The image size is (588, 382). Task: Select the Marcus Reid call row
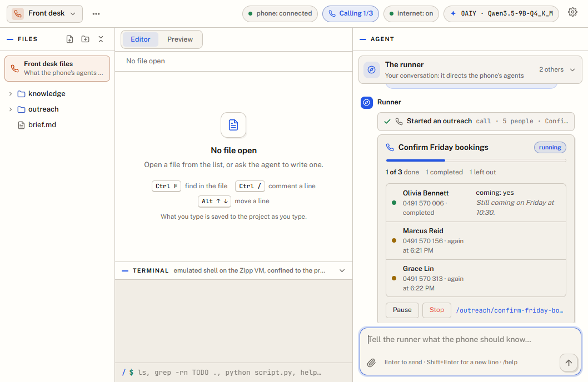coord(476,240)
